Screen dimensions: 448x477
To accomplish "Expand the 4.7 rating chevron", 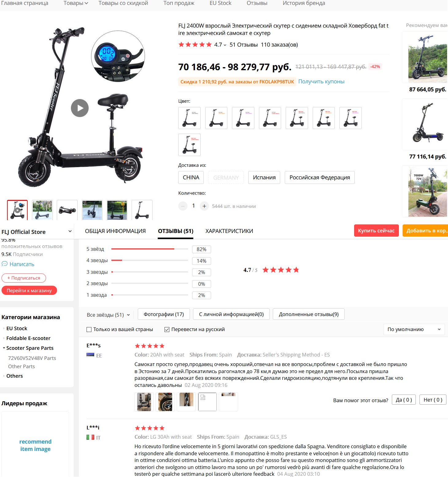I will (x=225, y=45).
